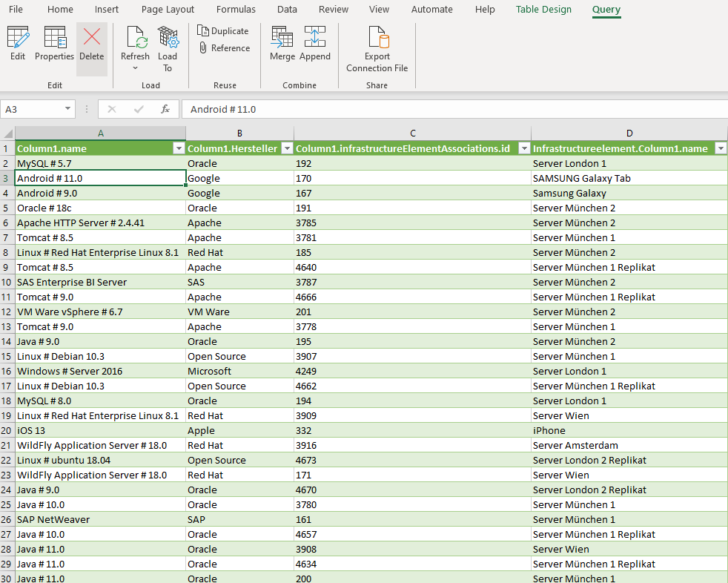Open the Column1.name filter dropdown
Image resolution: width=728 pixels, height=583 pixels.
(178, 149)
